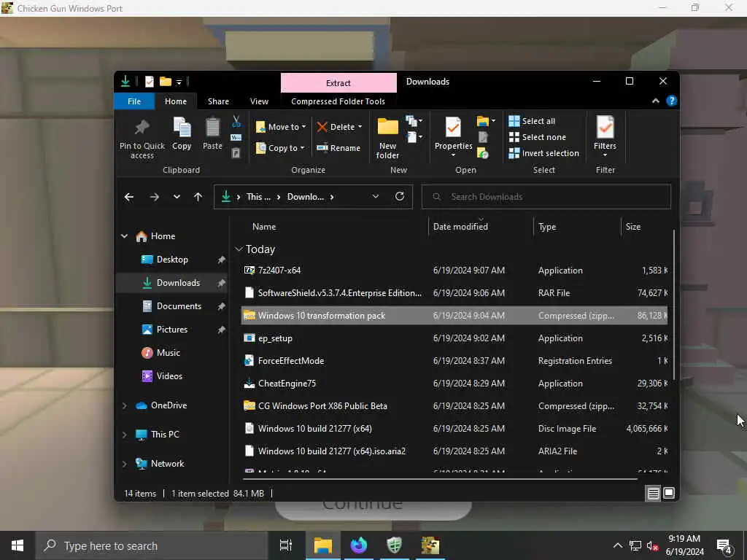Click the Copy path icon in Clipboard group

tap(236, 137)
